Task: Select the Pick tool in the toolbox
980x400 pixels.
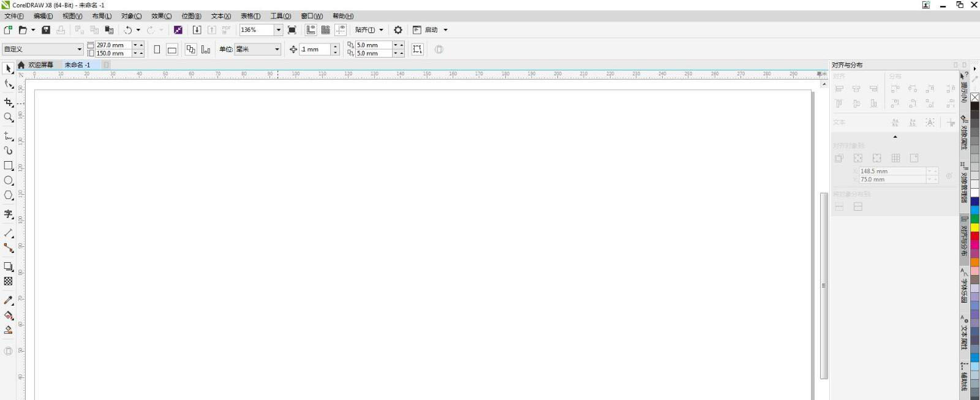Action: tap(8, 69)
